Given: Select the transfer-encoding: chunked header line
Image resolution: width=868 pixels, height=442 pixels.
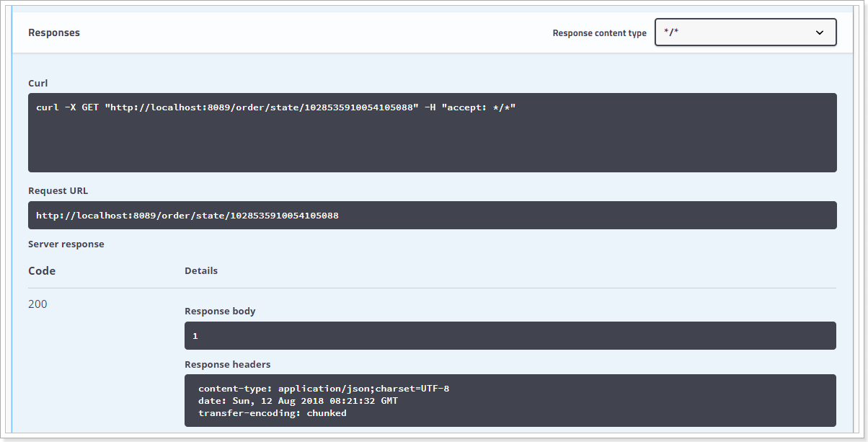Looking at the screenshot, I should (x=273, y=413).
